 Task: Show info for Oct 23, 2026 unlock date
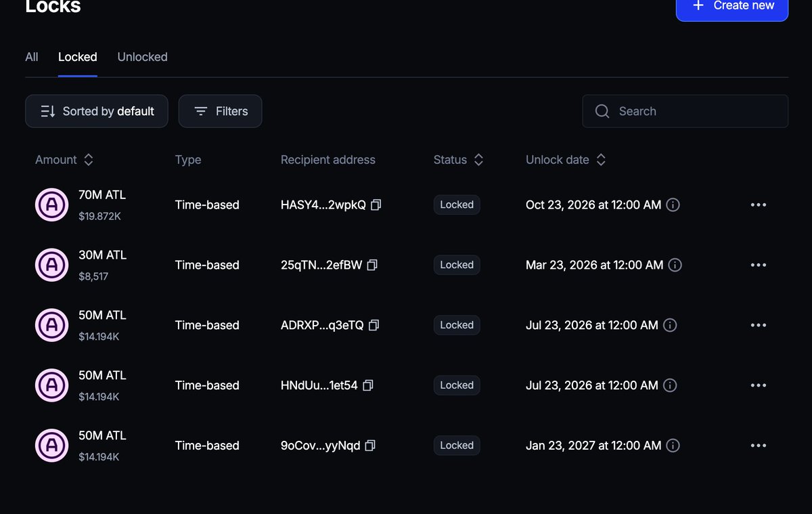point(673,205)
